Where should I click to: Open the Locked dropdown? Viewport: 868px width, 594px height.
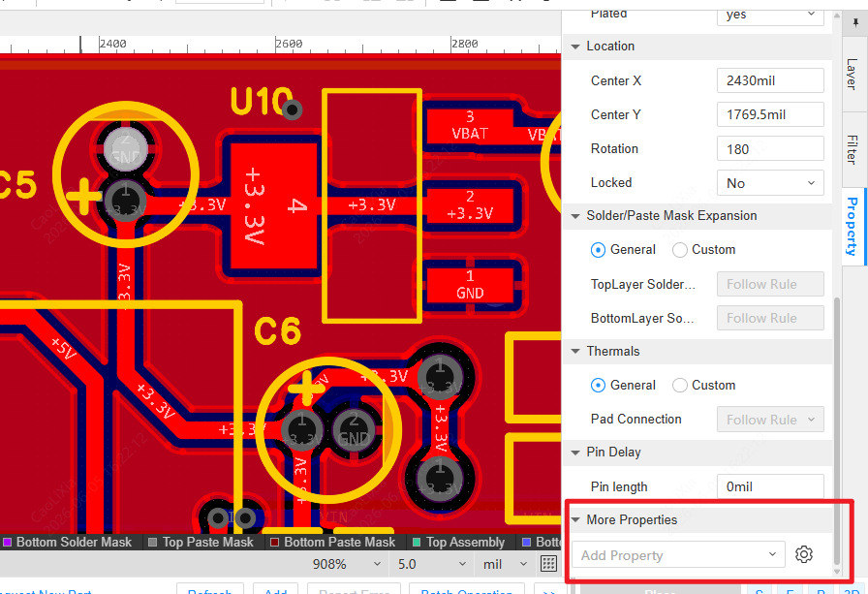coord(770,183)
